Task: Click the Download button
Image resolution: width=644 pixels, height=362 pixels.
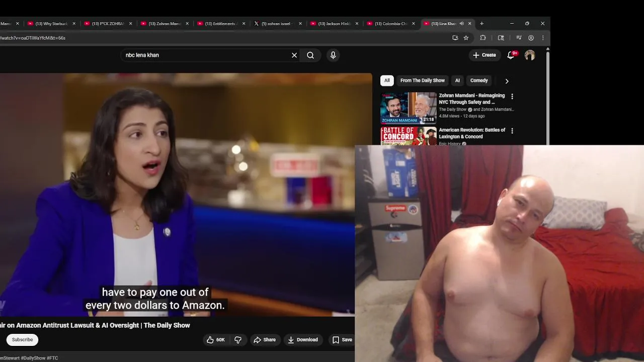Action: 303,340
